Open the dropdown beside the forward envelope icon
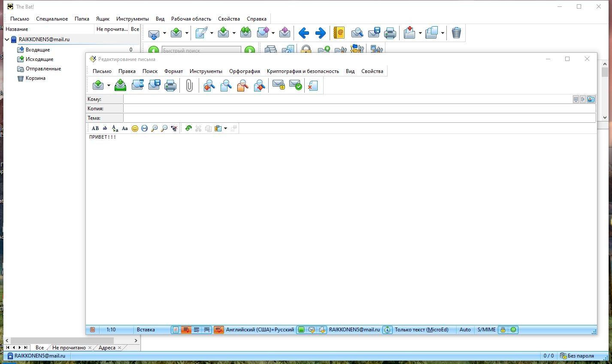 tap(273, 33)
